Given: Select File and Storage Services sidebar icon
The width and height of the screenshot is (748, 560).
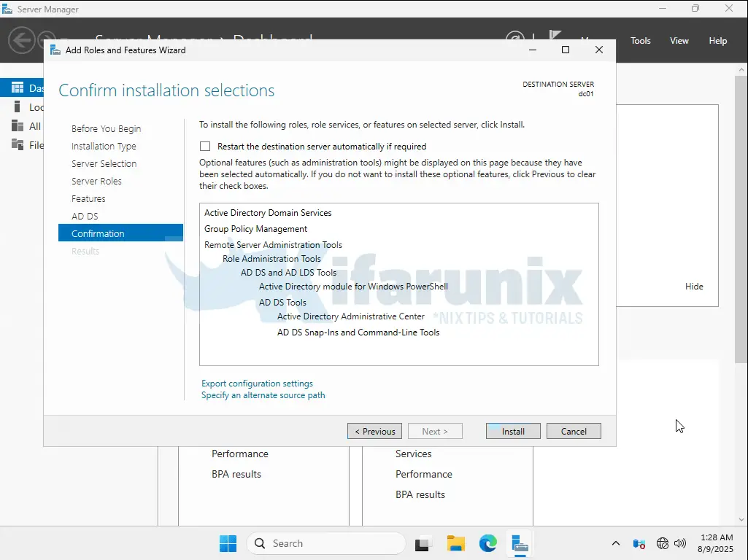Looking at the screenshot, I should 18,144.
